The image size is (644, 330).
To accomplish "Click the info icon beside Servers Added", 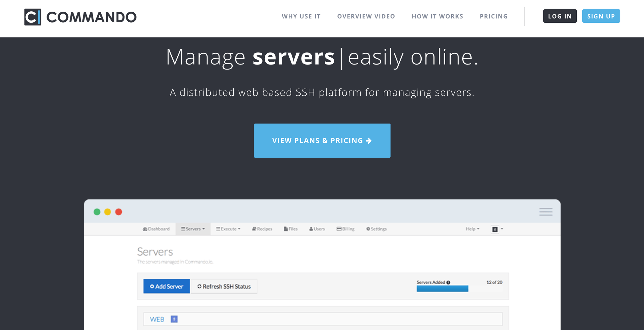I will [448, 282].
